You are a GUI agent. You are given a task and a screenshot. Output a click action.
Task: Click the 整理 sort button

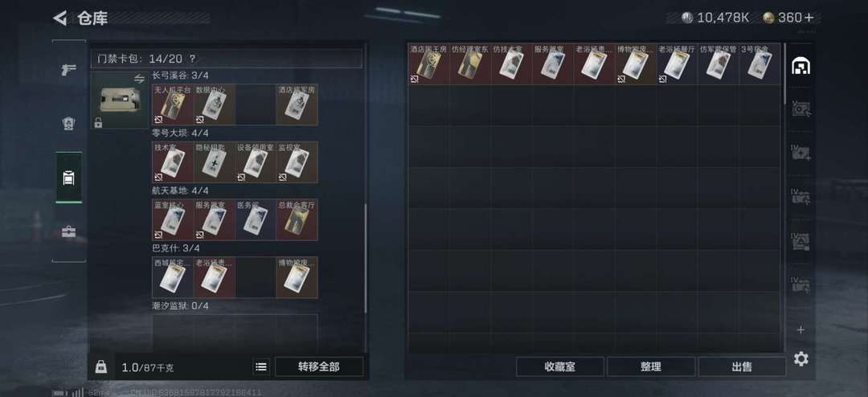[x=651, y=366]
